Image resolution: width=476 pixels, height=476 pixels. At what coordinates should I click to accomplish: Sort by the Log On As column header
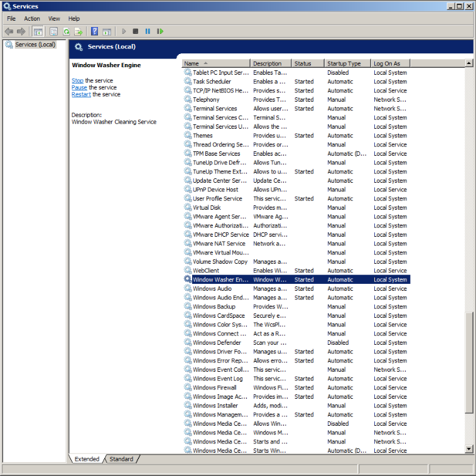(x=391, y=63)
